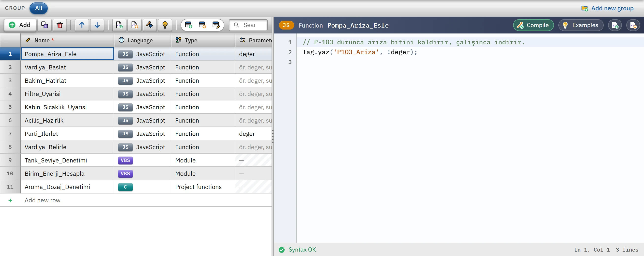The height and width of the screenshot is (256, 644).
Task: Click the C badge for Aroma_Dozaj_Denetimi
Action: pos(125,187)
